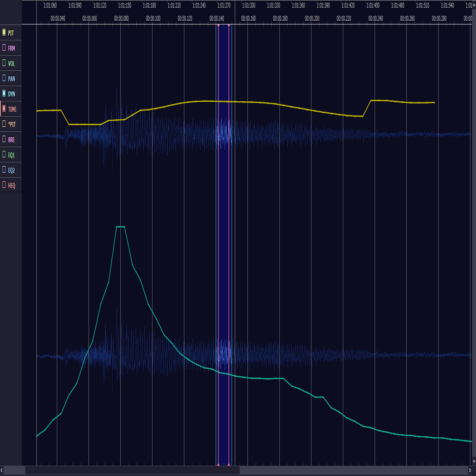Select the VOL parameter label

(11, 63)
